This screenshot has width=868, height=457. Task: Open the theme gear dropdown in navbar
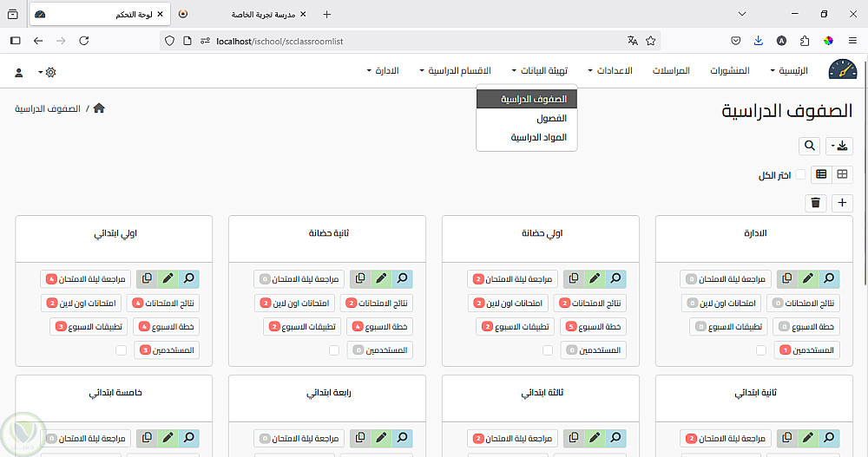click(47, 73)
